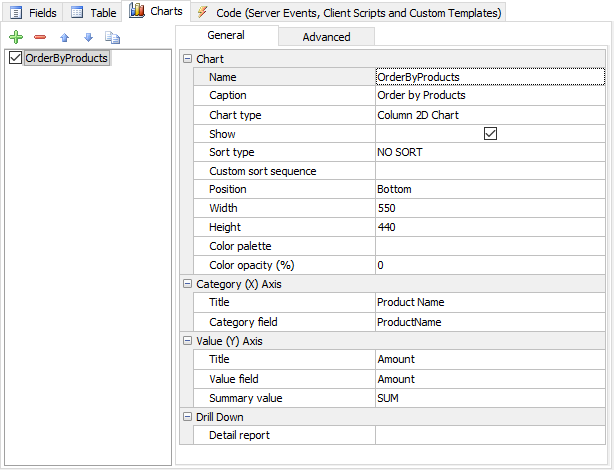Image resolution: width=614 pixels, height=470 pixels.
Task: Click the Copy chart icon
Action: (x=112, y=37)
